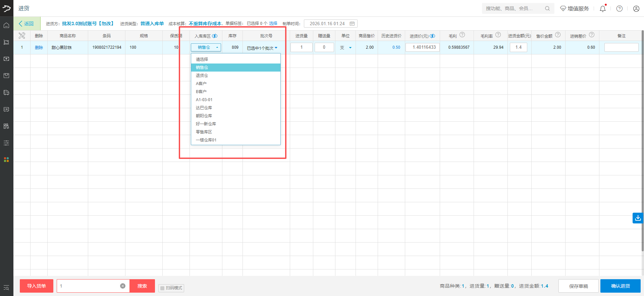The image size is (644, 296).
Task: Click the blue download floating button
Action: coord(638,218)
